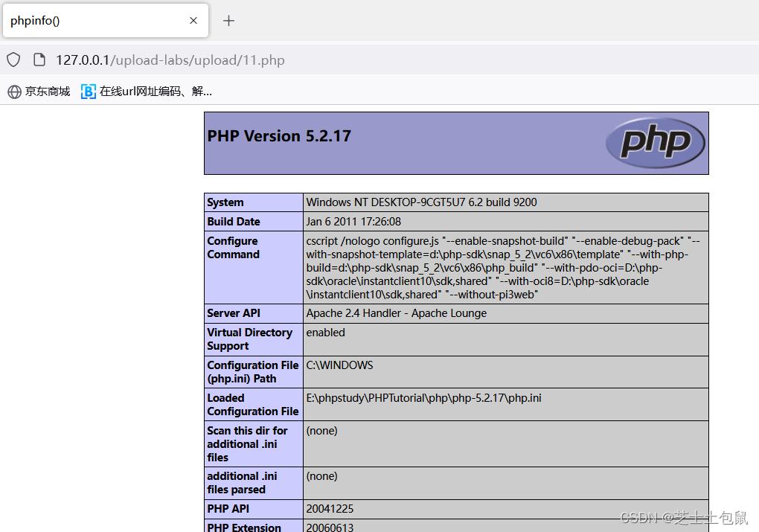Viewport: 759px width, 532px height.
Task: Click the Jan 6 2011 17:26:08 value
Action: (x=353, y=222)
